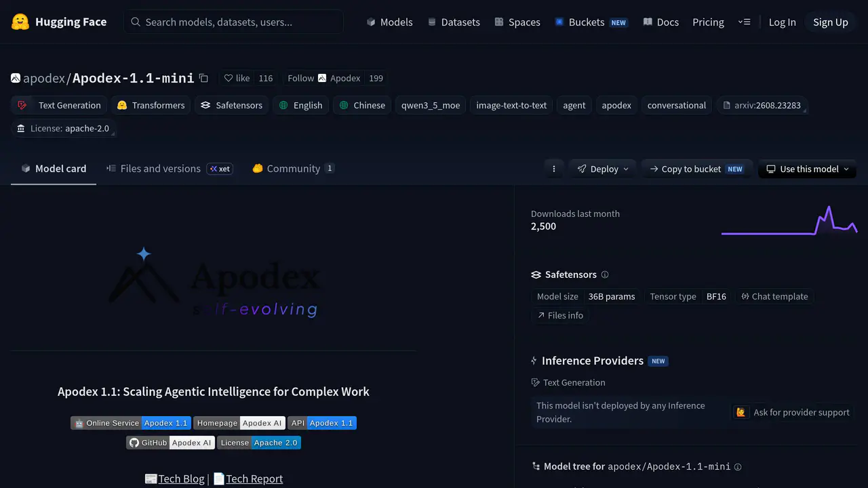Select the apodex tag
868x488 pixels.
[x=616, y=105]
